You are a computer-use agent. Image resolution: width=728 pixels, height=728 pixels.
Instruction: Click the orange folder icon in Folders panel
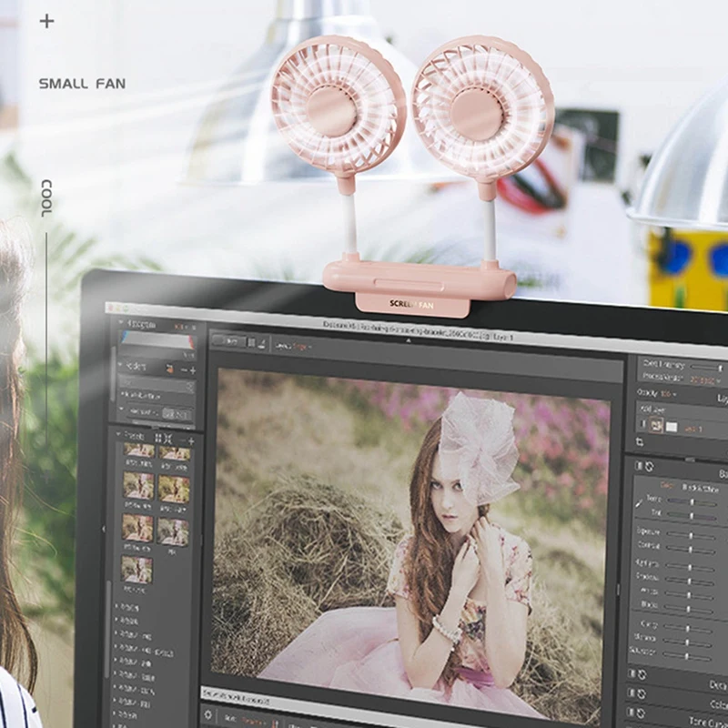(x=170, y=369)
